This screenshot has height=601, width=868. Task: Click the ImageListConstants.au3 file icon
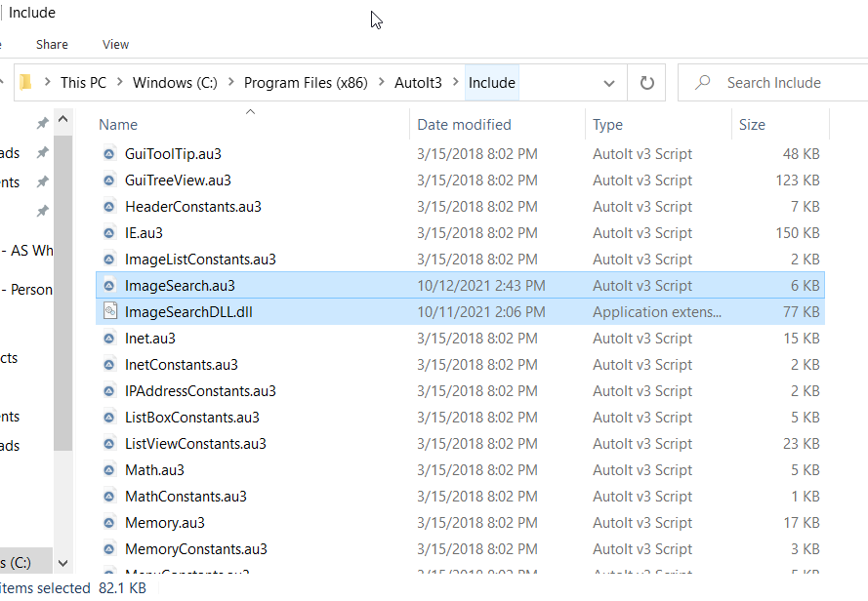109,259
